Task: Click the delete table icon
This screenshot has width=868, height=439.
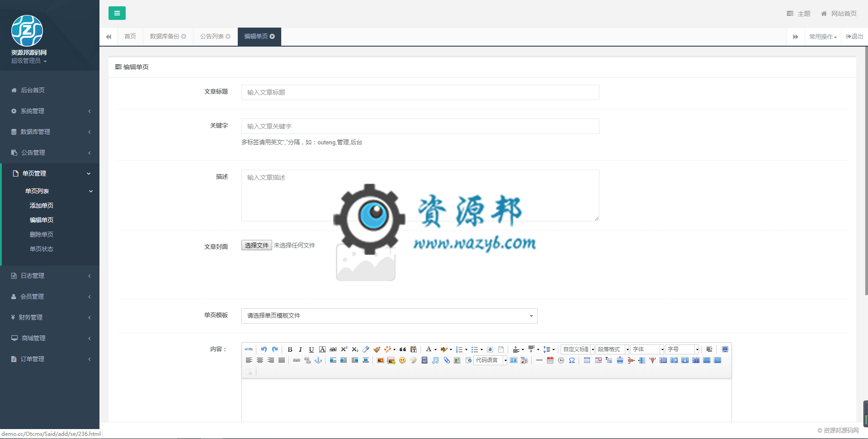Action: (598, 360)
